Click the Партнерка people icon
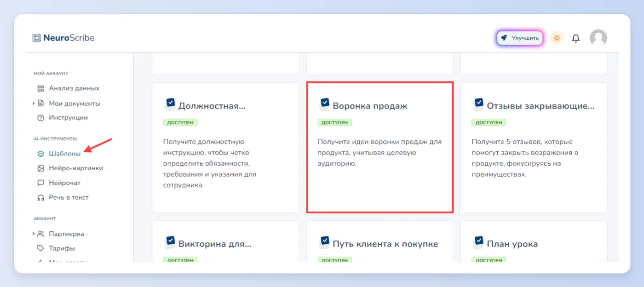 point(40,234)
